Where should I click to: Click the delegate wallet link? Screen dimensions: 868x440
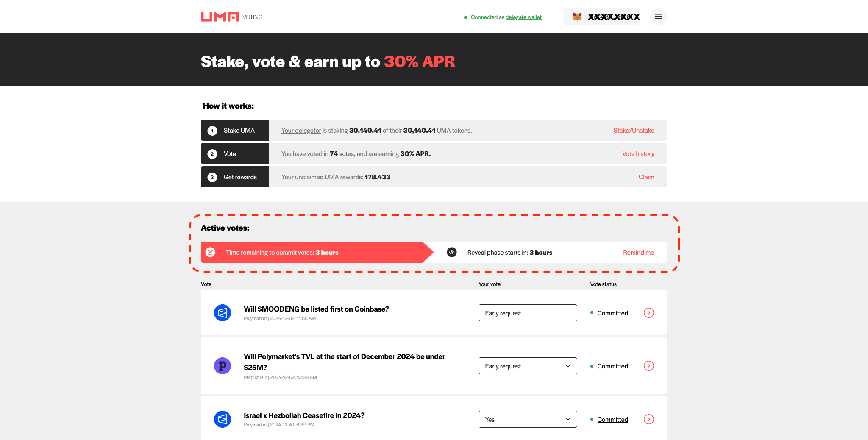coord(523,17)
